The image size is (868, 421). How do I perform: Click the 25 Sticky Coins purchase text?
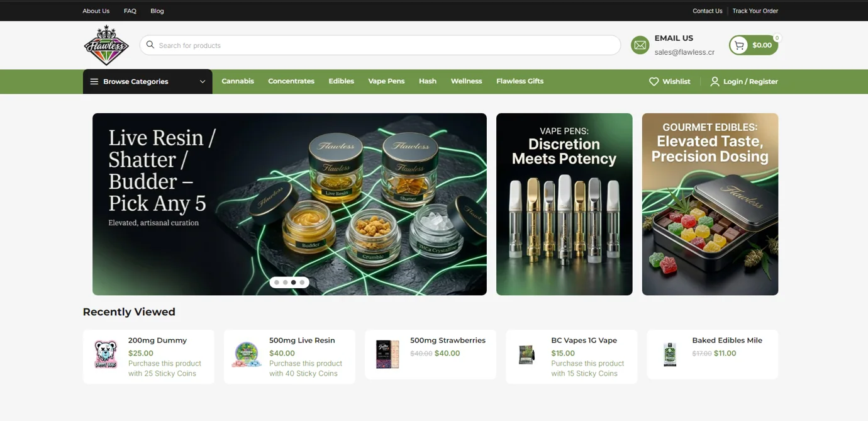click(165, 368)
